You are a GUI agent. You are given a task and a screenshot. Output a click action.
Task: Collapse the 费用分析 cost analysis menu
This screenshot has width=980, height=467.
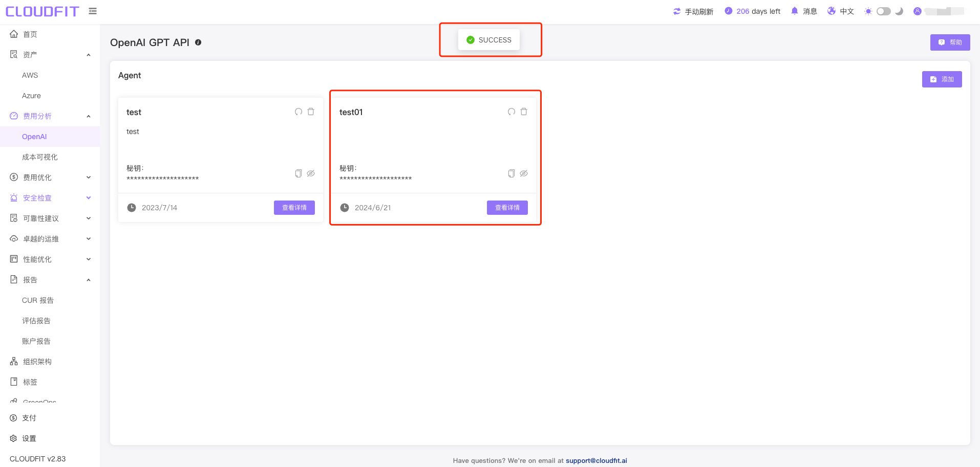tap(50, 116)
